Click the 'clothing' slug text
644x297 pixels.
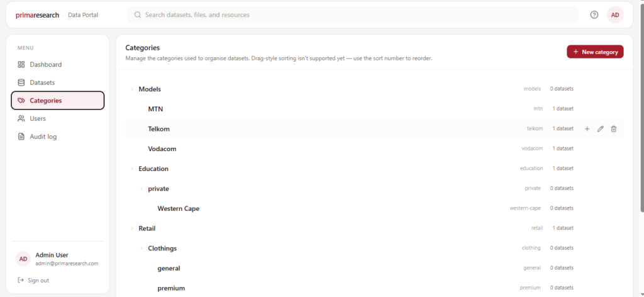531,248
